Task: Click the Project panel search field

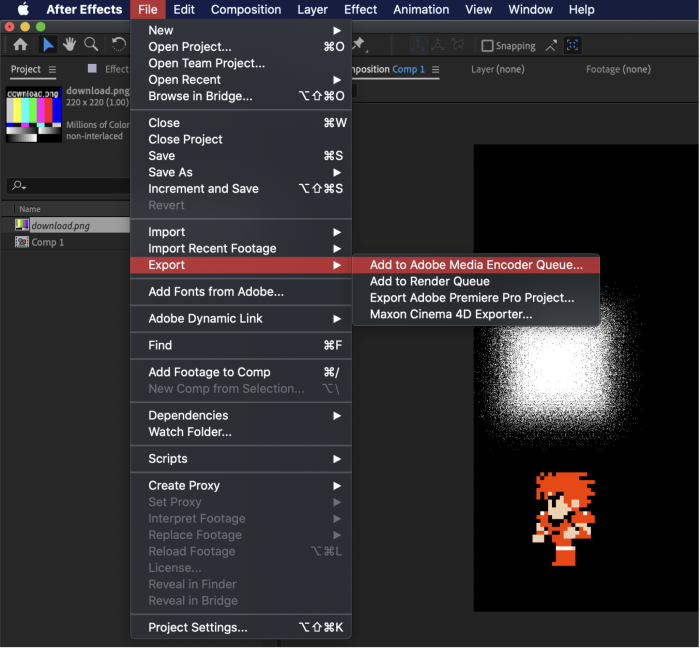Action: point(69,185)
